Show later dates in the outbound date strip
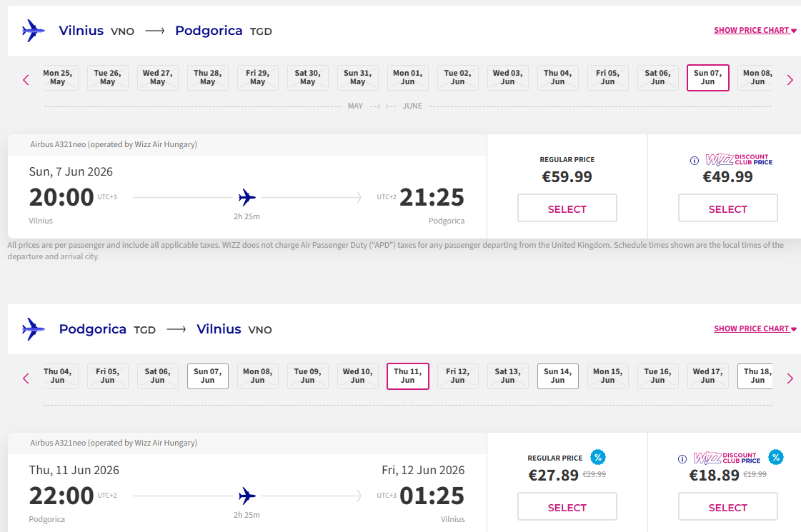801x532 pixels. point(790,80)
